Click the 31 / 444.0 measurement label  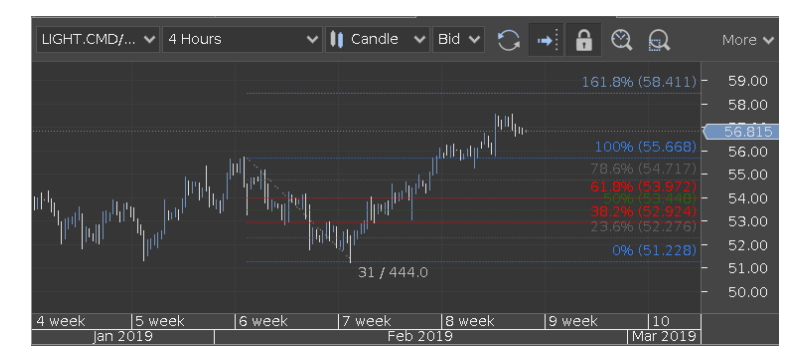coord(393,272)
